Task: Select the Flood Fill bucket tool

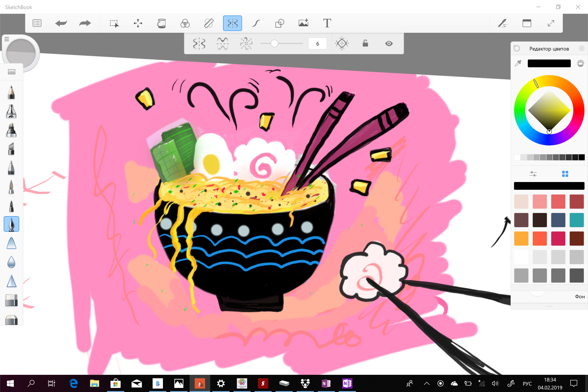Action: click(161, 23)
